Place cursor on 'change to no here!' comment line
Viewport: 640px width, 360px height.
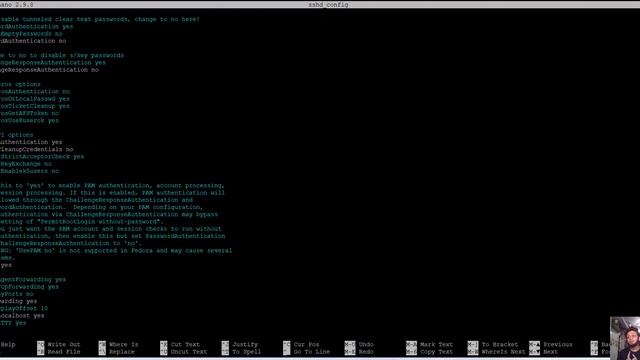coord(100,19)
